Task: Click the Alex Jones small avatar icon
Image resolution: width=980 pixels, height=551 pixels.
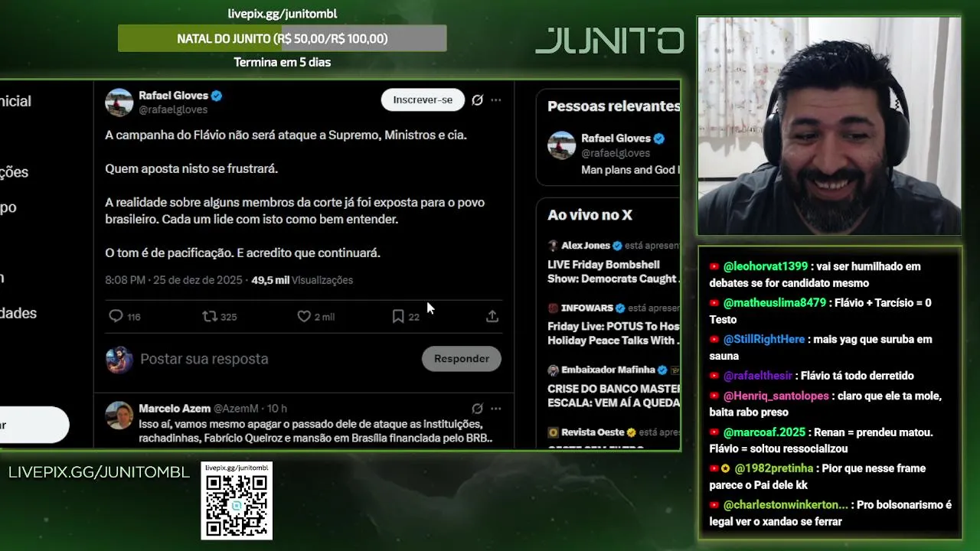Action: (553, 246)
